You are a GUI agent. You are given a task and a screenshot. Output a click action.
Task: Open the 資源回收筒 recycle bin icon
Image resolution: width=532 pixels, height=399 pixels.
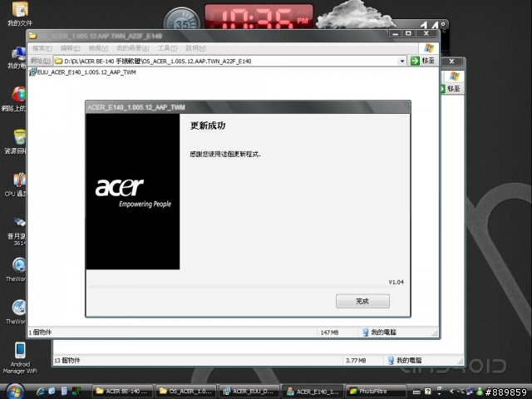click(x=16, y=142)
